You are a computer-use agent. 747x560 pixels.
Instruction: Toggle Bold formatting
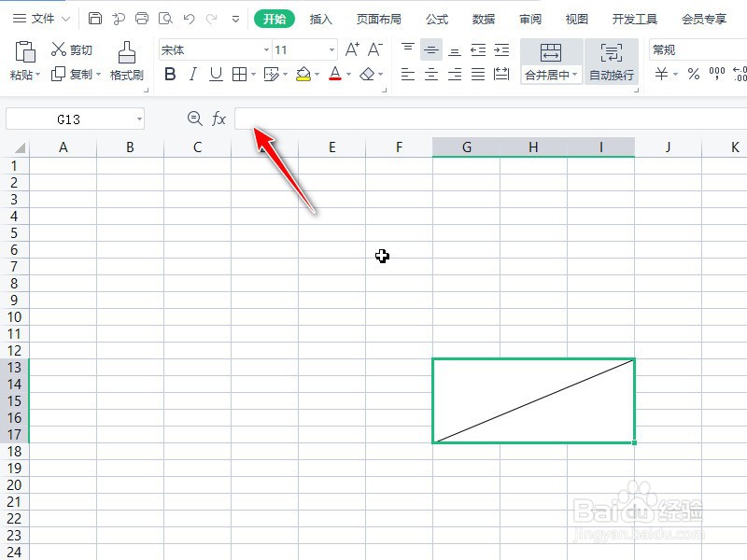(170, 75)
